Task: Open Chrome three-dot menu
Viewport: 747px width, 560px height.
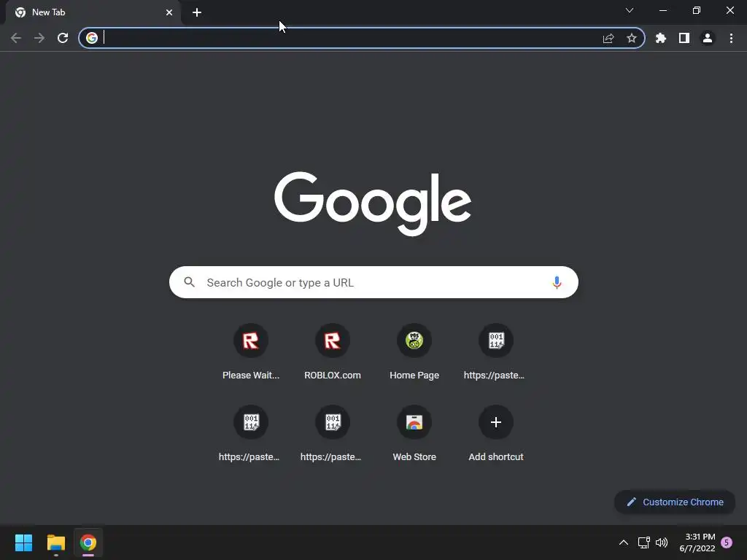Action: pos(731,38)
